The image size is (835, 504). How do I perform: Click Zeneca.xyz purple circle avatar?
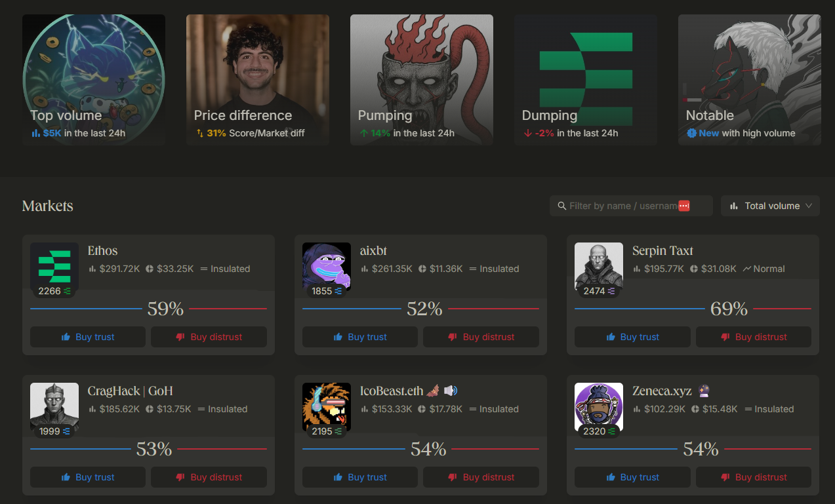(599, 406)
